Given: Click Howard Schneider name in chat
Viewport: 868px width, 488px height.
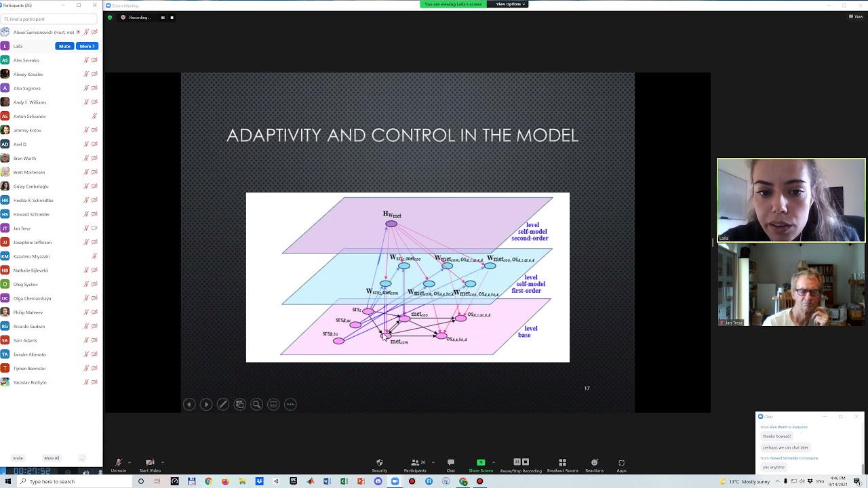Looking at the screenshot, I should tap(784, 458).
